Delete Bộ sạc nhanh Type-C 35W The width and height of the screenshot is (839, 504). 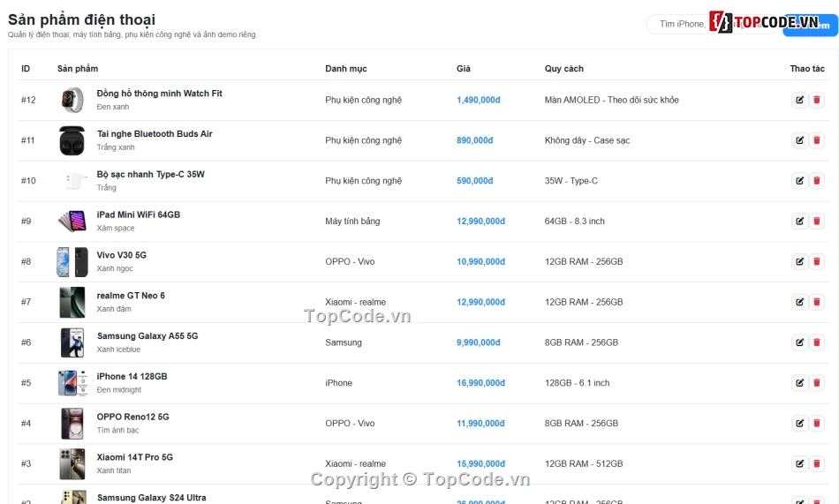[817, 181]
